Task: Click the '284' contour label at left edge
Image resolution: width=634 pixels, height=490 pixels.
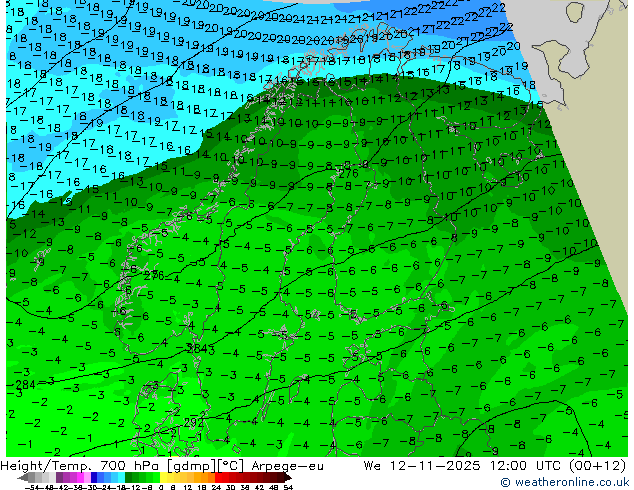Action: pos(25,384)
